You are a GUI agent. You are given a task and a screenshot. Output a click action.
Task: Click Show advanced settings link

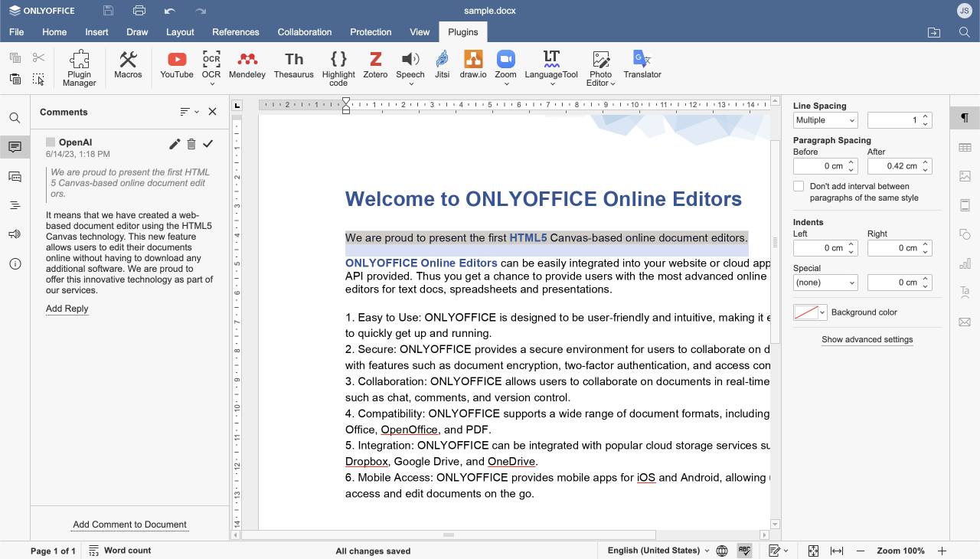pyautogui.click(x=867, y=339)
